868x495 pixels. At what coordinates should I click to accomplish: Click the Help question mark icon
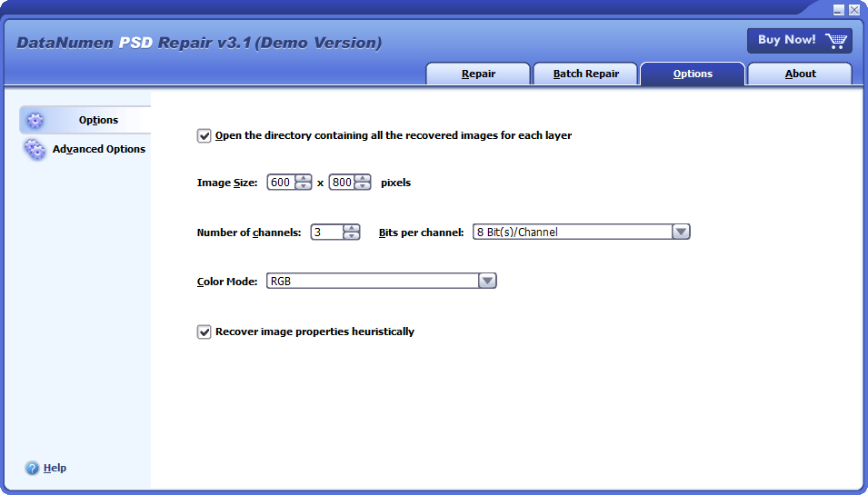coord(32,468)
